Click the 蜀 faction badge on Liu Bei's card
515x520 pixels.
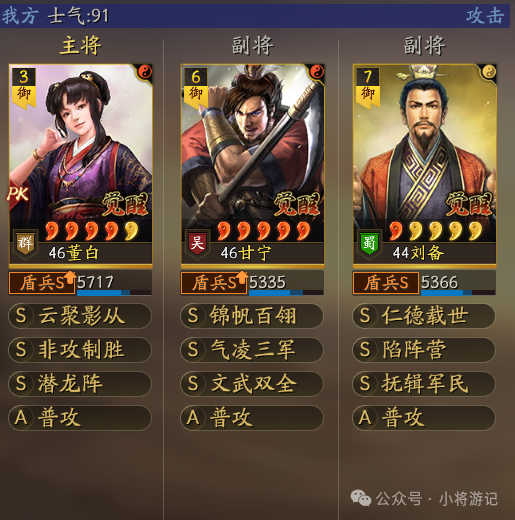[x=370, y=244]
